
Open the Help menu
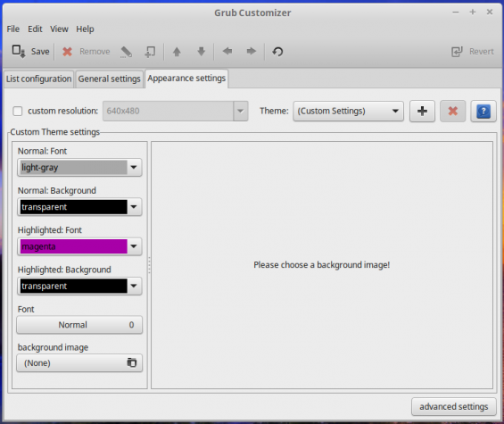[x=85, y=29]
